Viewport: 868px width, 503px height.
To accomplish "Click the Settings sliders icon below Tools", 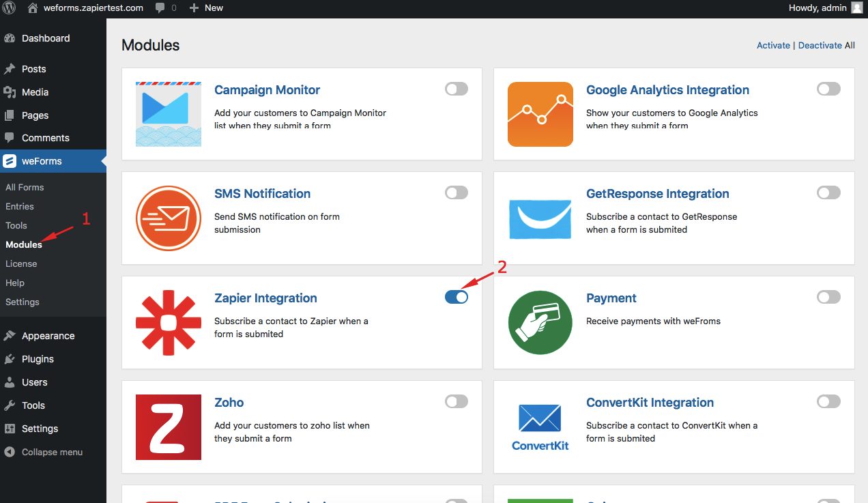I will click(10, 429).
